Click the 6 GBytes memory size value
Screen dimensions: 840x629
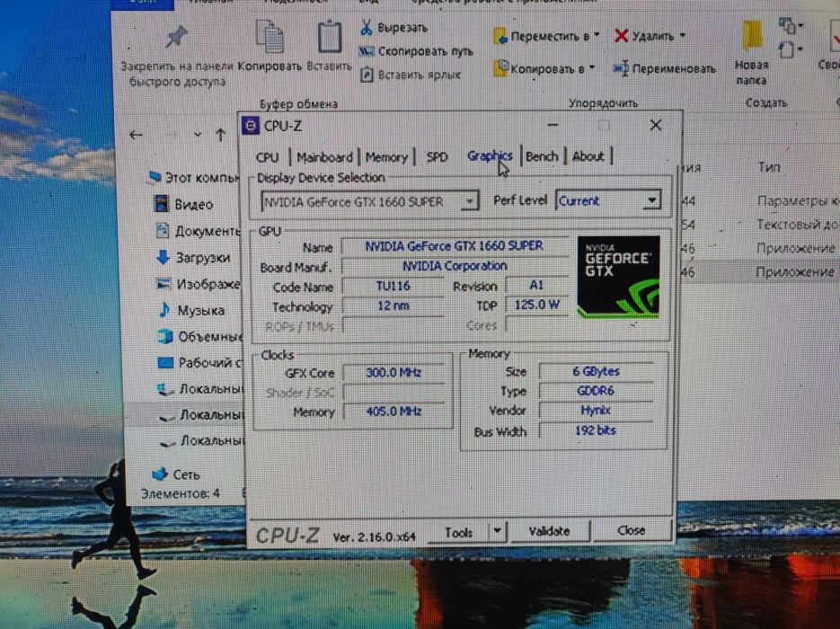(x=596, y=371)
